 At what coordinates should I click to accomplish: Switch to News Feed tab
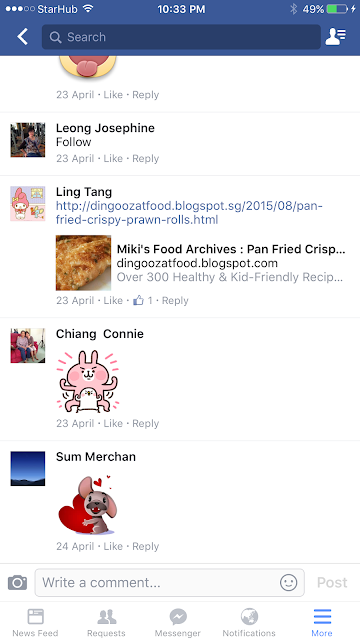tap(36, 622)
